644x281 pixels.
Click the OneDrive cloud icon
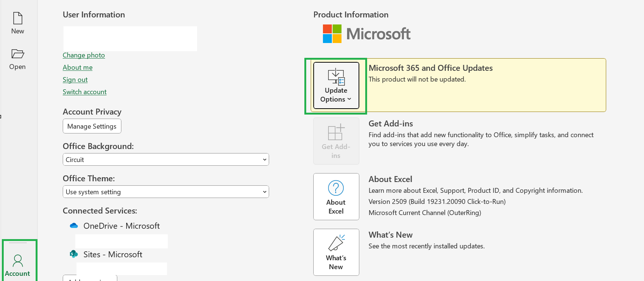[x=74, y=225]
